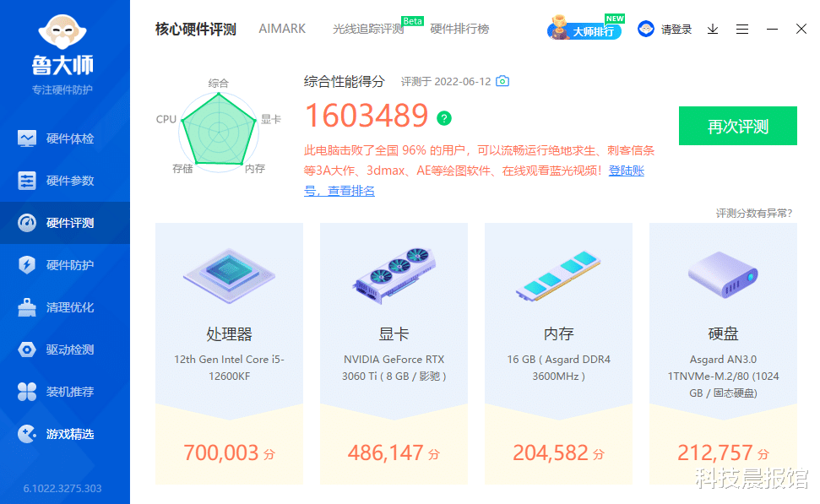The width and height of the screenshot is (820, 504).
Task: Click the download arrow icon
Action: coord(712,30)
